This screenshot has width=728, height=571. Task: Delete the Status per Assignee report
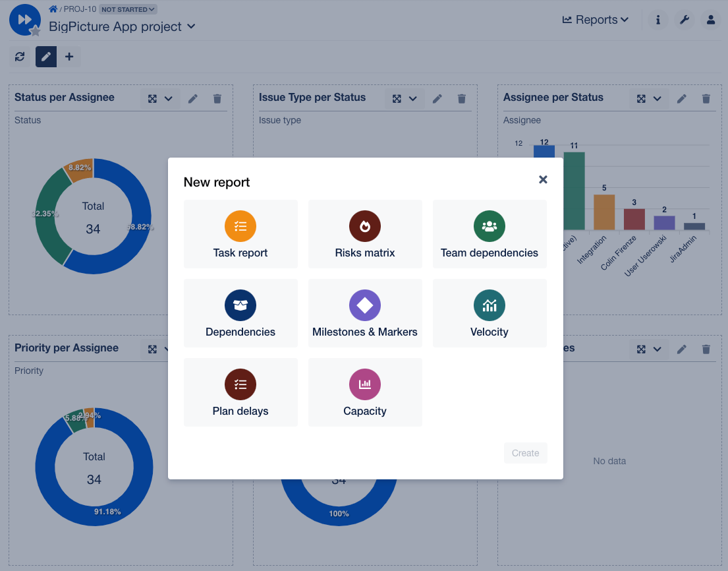pyautogui.click(x=217, y=98)
